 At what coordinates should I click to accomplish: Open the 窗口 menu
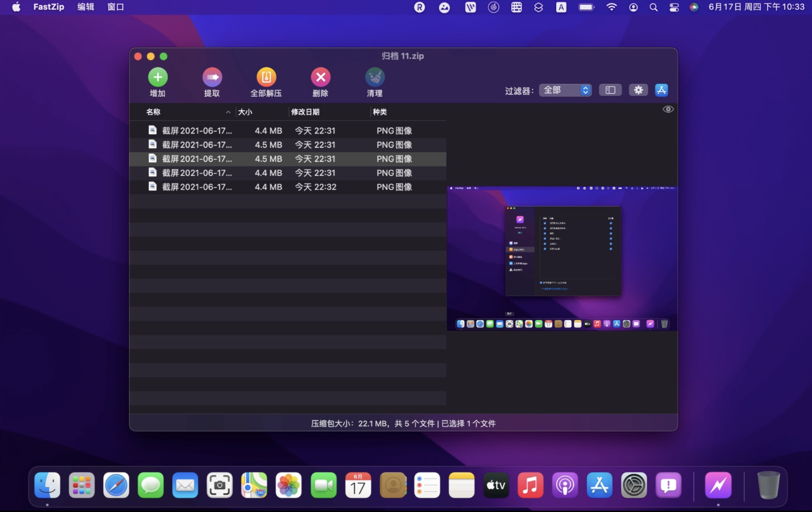pos(116,7)
